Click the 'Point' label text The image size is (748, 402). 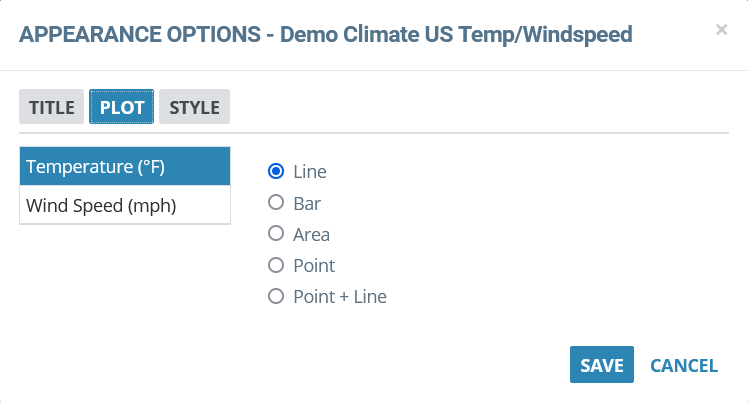point(314,266)
